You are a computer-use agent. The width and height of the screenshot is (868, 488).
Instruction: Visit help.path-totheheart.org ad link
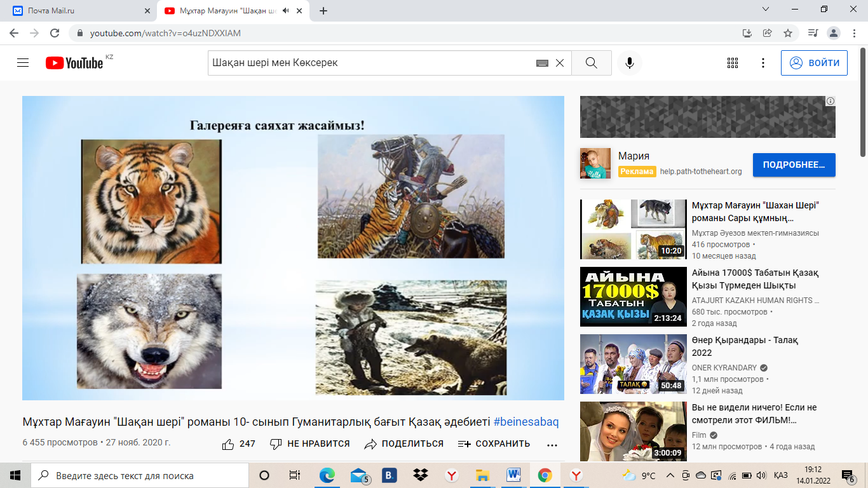click(x=701, y=172)
